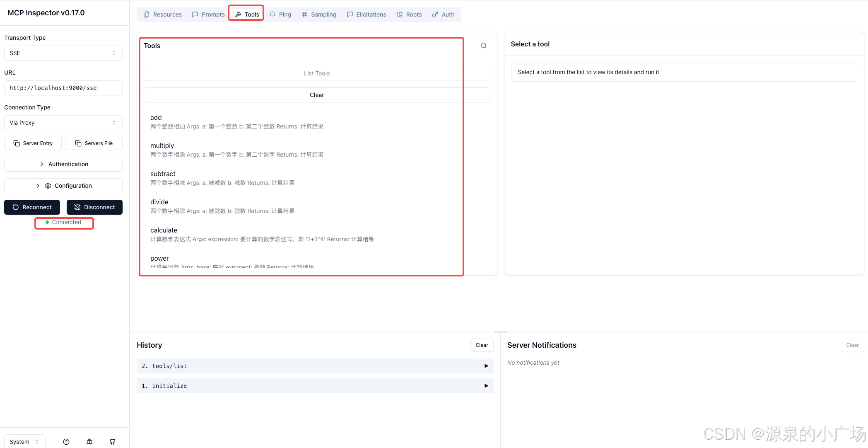Image resolution: width=868 pixels, height=448 pixels.
Task: Open the Transport Type SSE dropdown
Action: [x=63, y=53]
